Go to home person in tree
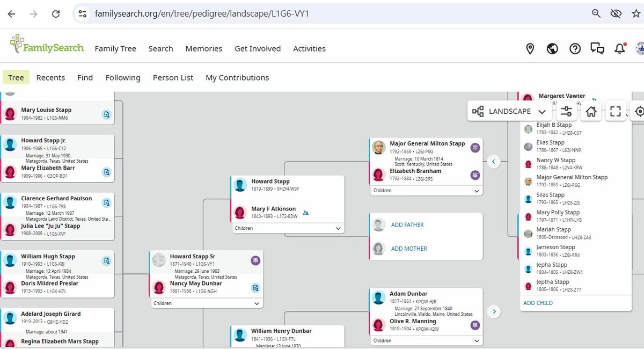 (591, 111)
